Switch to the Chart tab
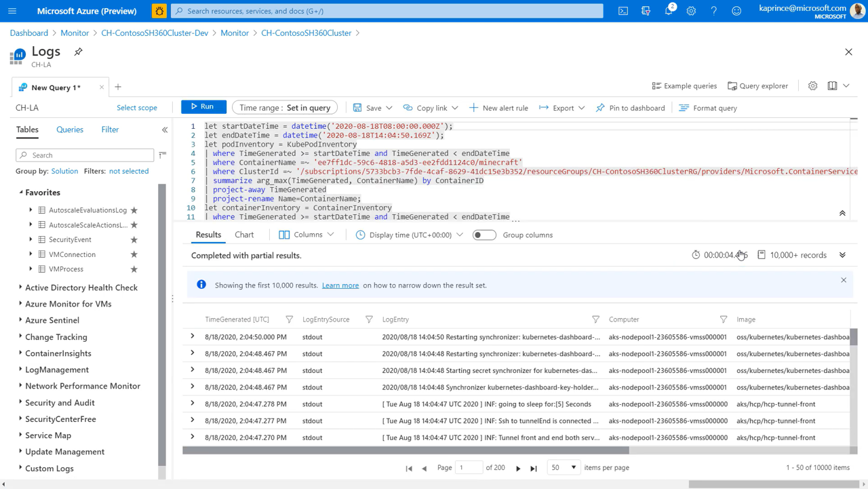Image resolution: width=868 pixels, height=489 pixels. 244,235
